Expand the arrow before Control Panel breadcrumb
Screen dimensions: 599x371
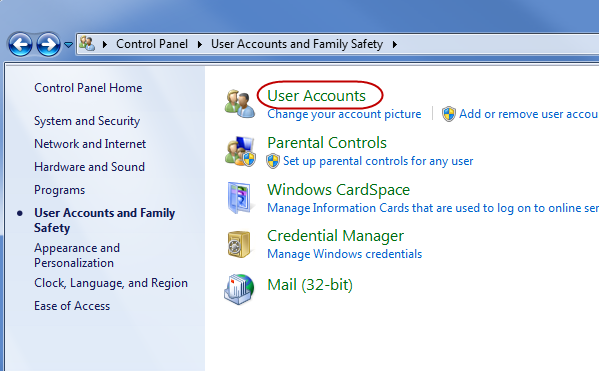(105, 44)
